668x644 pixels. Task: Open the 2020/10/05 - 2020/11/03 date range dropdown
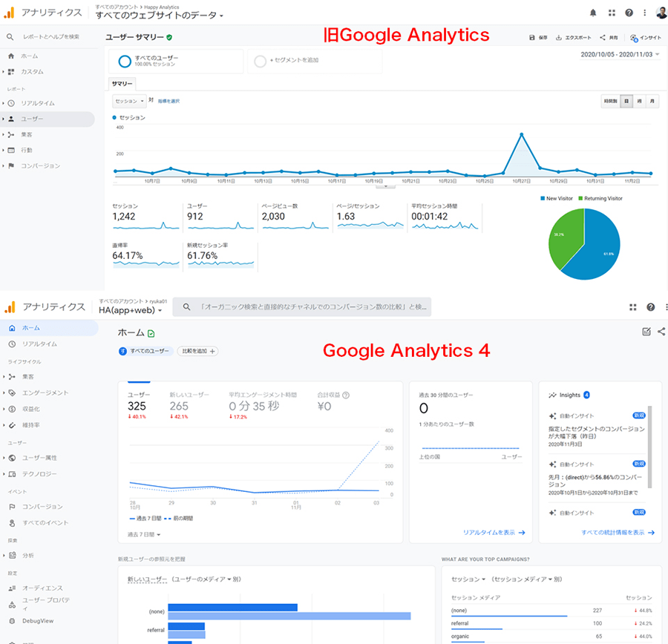(x=620, y=54)
